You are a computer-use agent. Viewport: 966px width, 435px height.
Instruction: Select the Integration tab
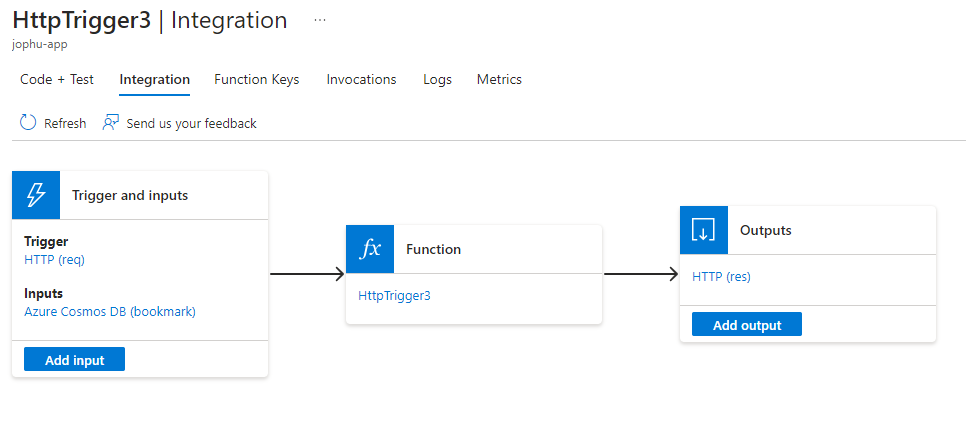tap(154, 80)
